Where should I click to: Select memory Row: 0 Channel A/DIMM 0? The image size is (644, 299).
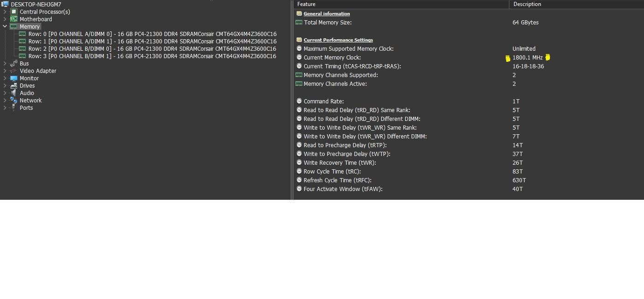pos(152,34)
